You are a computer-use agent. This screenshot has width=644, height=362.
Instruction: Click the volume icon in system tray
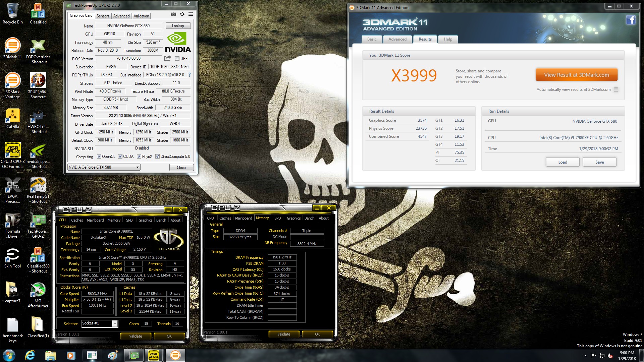pos(610,356)
